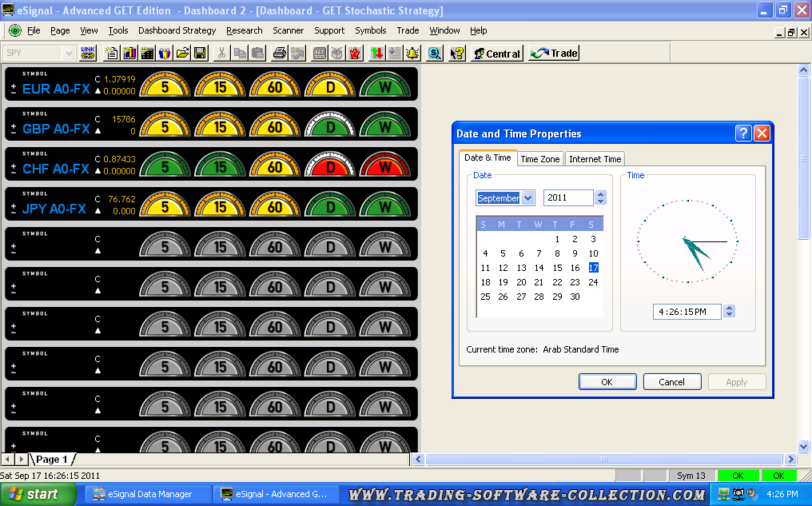
Task: Click the red and green arrows icon
Action: (x=376, y=54)
